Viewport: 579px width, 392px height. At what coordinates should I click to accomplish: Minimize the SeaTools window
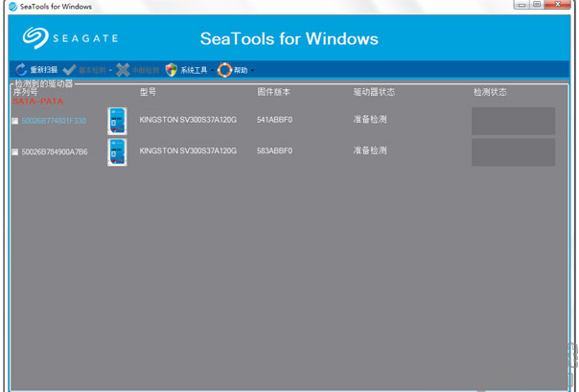pos(521,5)
